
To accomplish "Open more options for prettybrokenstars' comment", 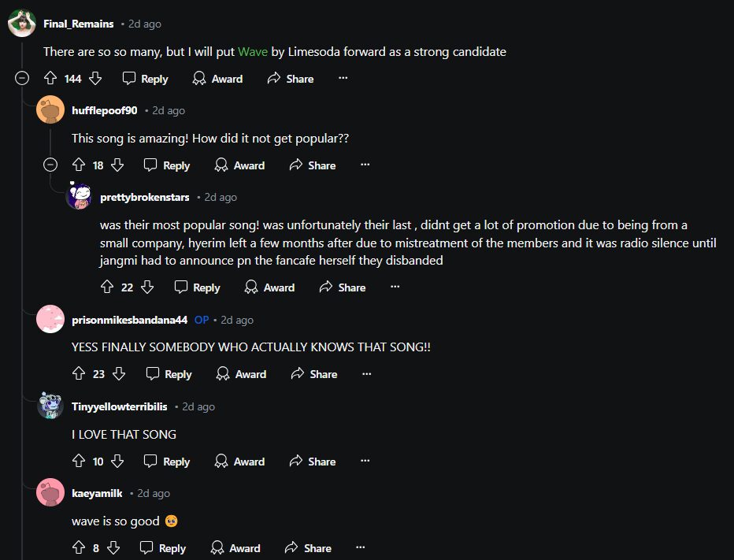I will click(394, 287).
